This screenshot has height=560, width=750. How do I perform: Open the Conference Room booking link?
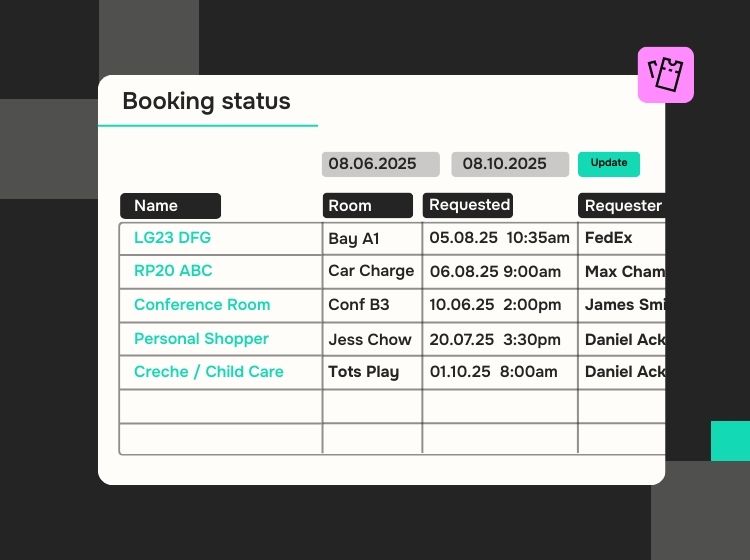202,305
